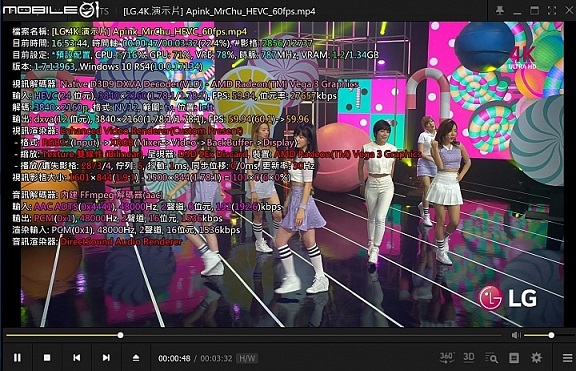
Task: Jump to the previous file
Action: 76,357
